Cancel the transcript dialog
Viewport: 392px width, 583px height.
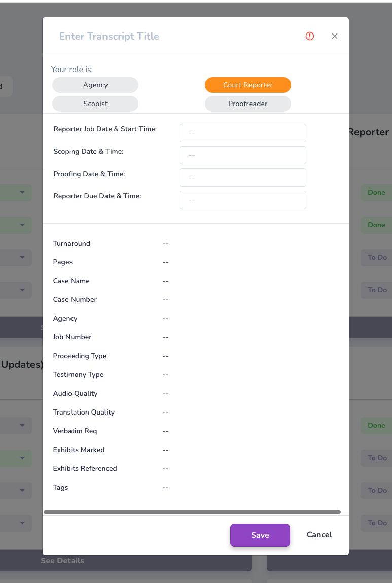click(319, 535)
